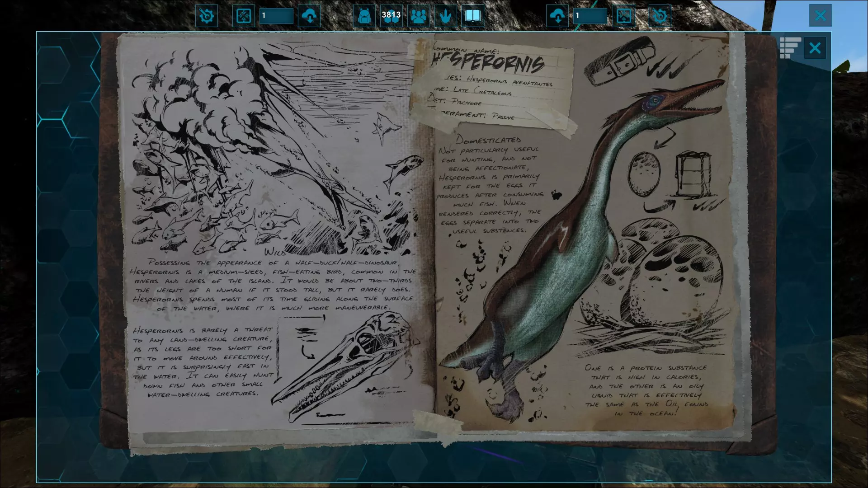Open the dino footprint tab

point(446,16)
